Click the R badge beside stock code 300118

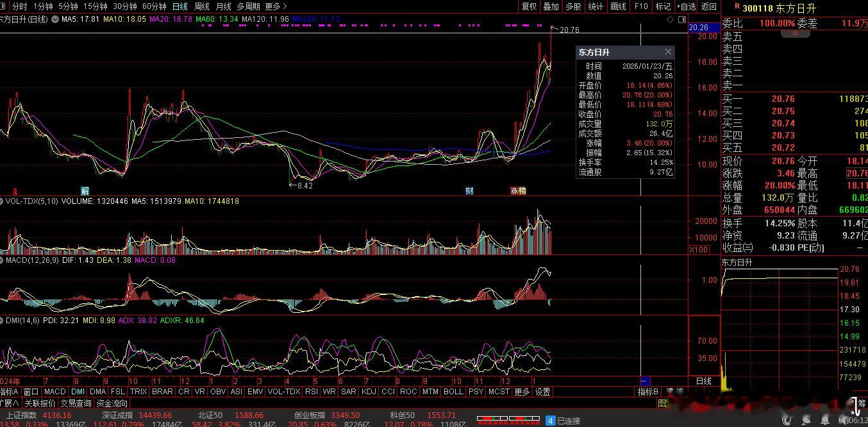737,6
